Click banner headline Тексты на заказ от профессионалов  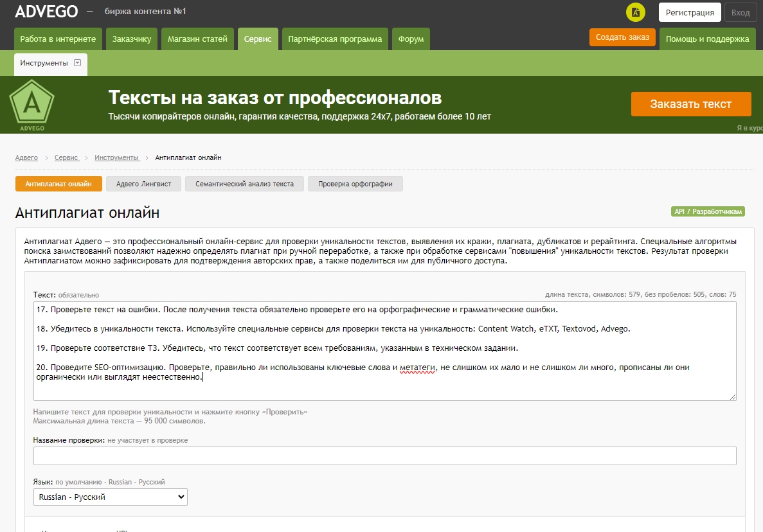tap(275, 98)
